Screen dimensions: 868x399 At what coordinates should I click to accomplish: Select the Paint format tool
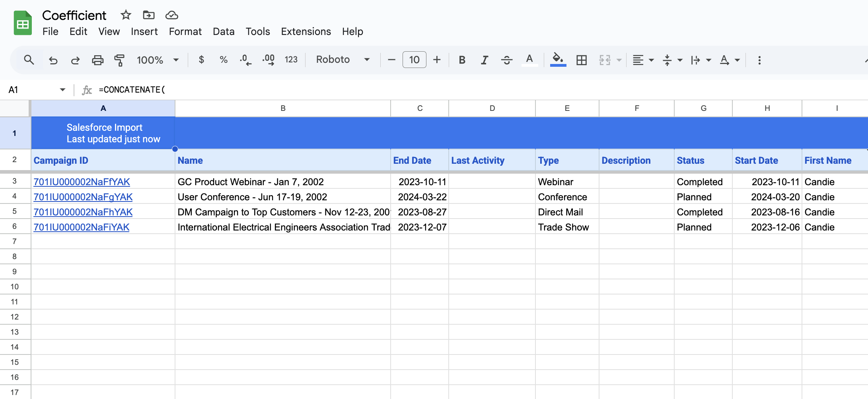click(x=119, y=60)
